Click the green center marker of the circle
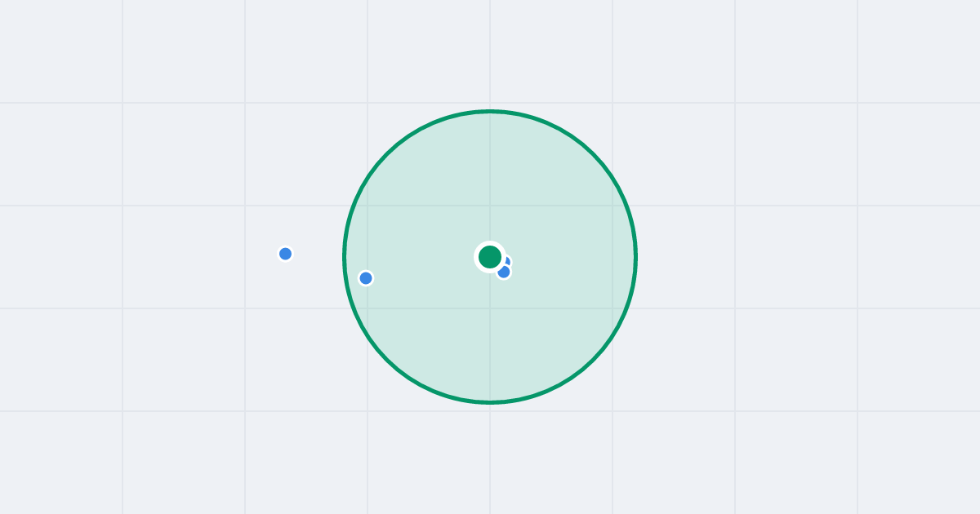This screenshot has width=980, height=514. click(490, 257)
